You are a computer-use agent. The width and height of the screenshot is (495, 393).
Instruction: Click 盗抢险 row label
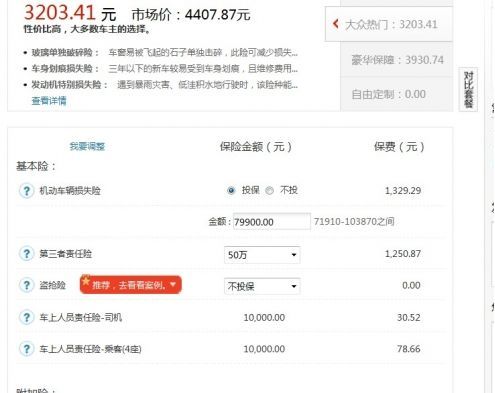pyautogui.click(x=52, y=285)
